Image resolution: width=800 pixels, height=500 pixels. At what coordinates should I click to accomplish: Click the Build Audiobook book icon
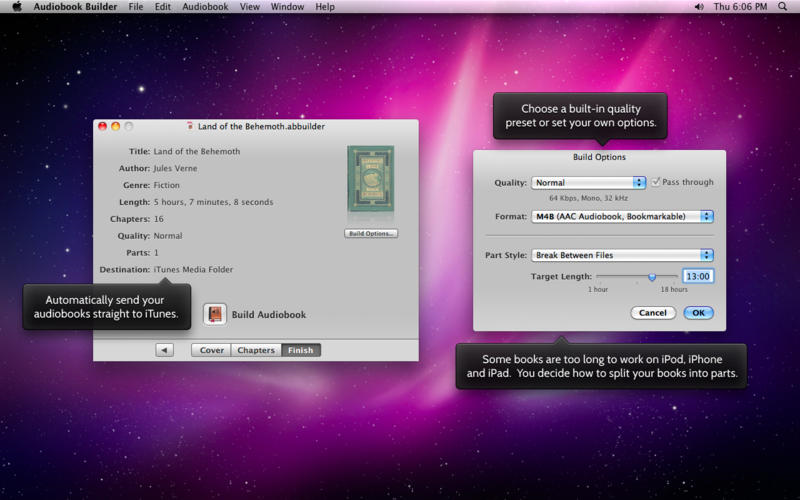pos(215,314)
